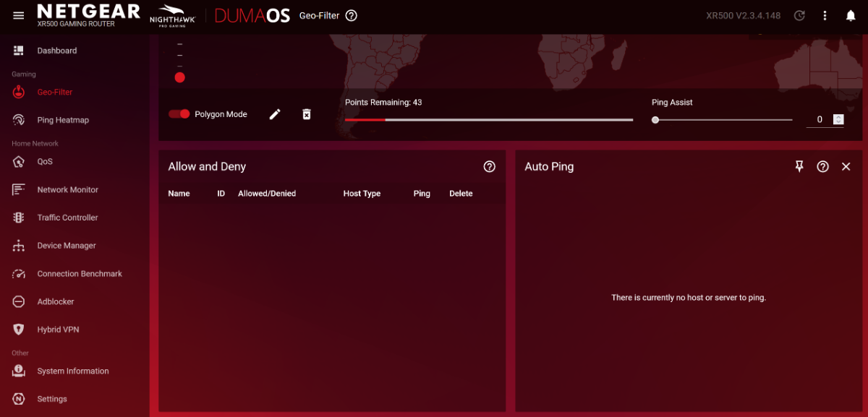
Task: Open help for Allow and Deny panel
Action: [490, 166]
